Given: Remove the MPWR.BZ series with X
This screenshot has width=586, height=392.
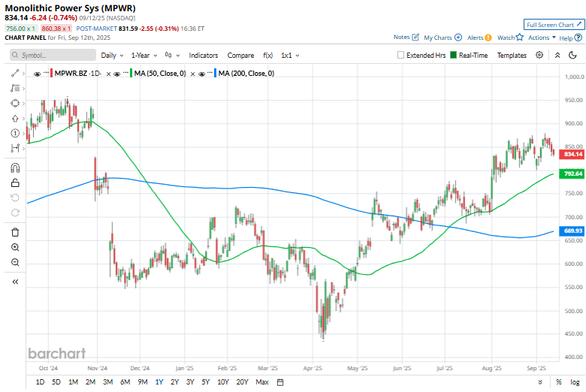Looking at the screenshot, I should (108, 74).
